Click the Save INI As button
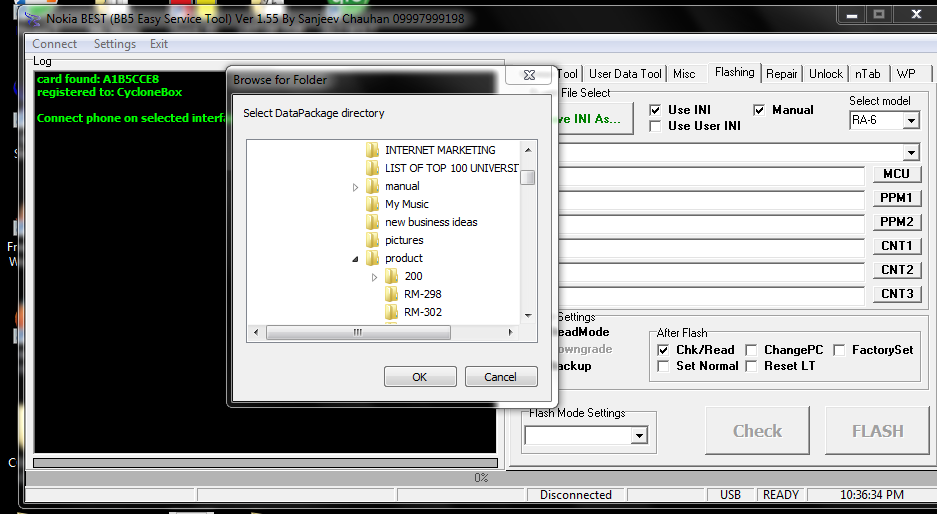 click(x=595, y=119)
